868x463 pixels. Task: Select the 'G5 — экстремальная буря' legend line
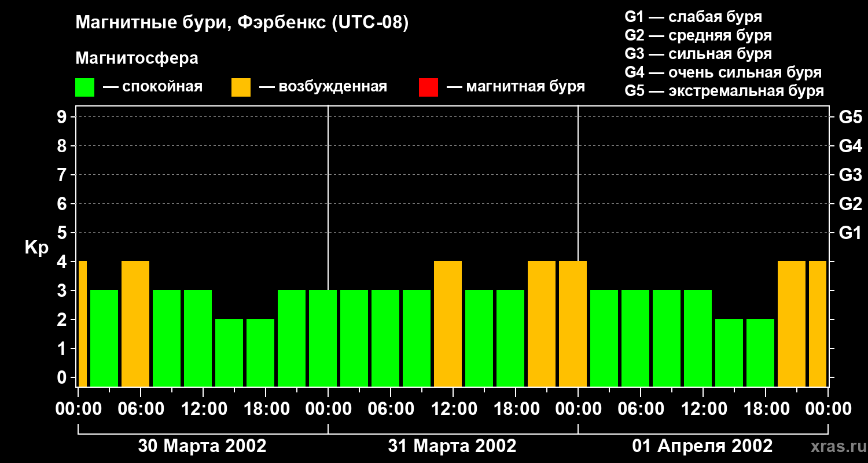coord(724,91)
